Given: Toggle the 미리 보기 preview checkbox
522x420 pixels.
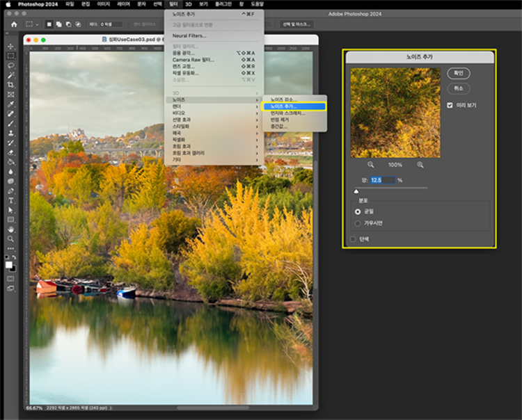Looking at the screenshot, I should coord(450,105).
